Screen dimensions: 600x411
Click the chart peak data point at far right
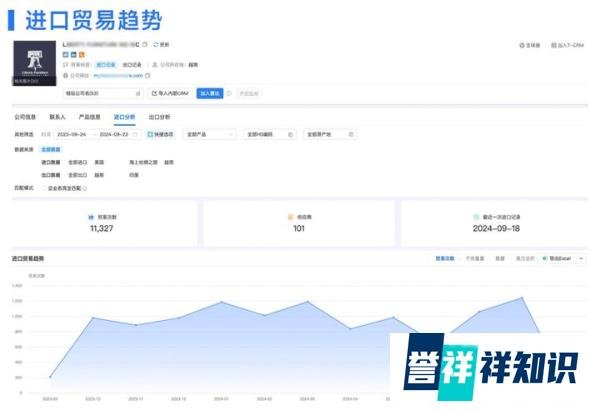(522, 297)
